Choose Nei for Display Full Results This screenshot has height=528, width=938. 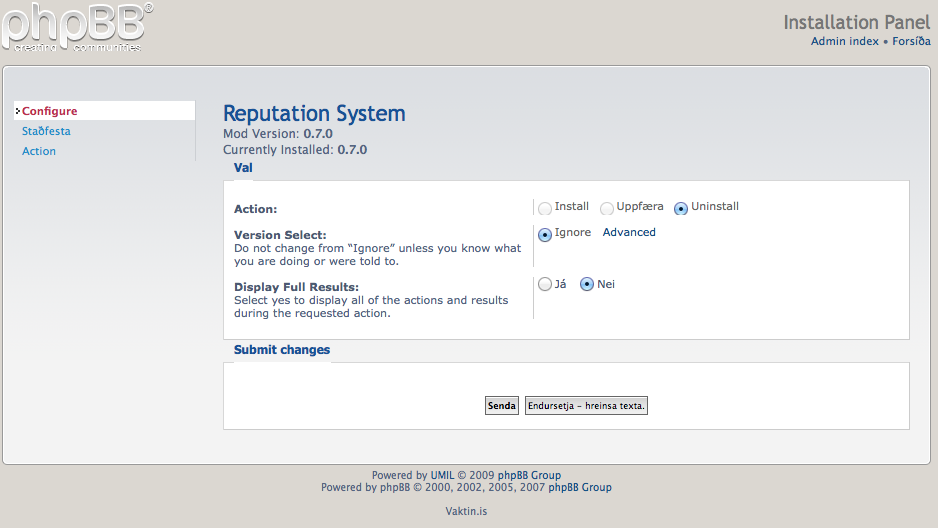587,285
